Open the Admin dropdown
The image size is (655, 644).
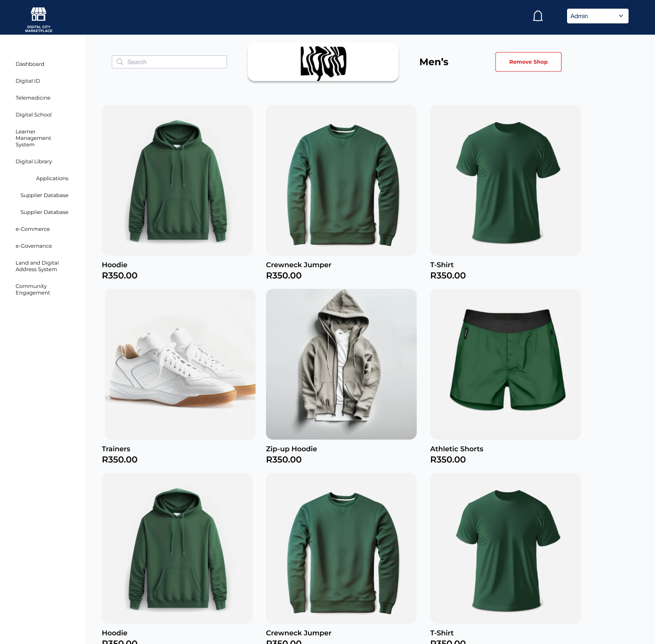click(597, 16)
